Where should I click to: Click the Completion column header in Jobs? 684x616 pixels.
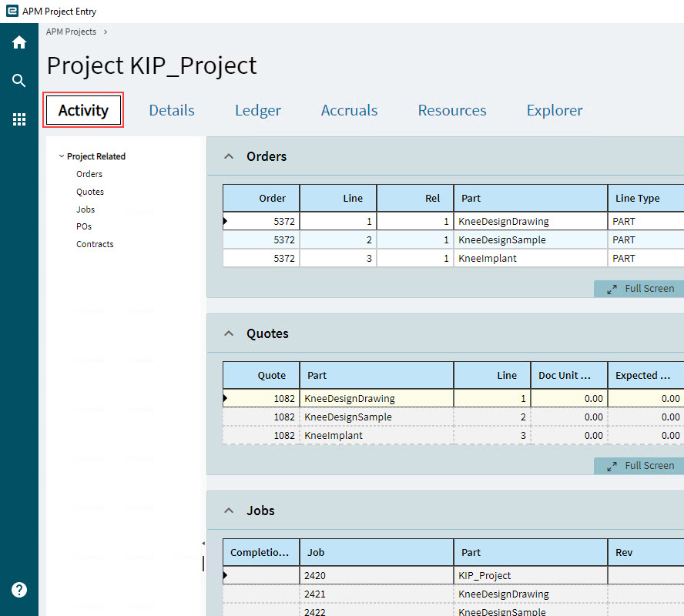(261, 552)
